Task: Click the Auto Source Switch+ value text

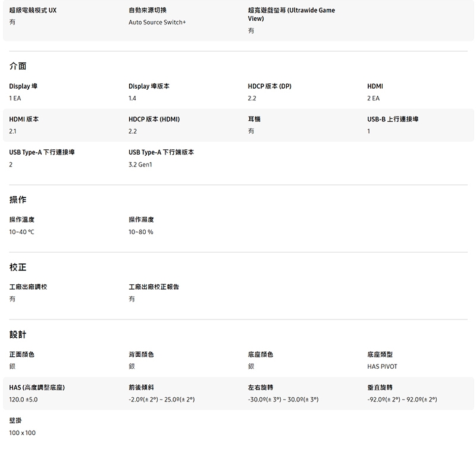Action: [x=157, y=23]
